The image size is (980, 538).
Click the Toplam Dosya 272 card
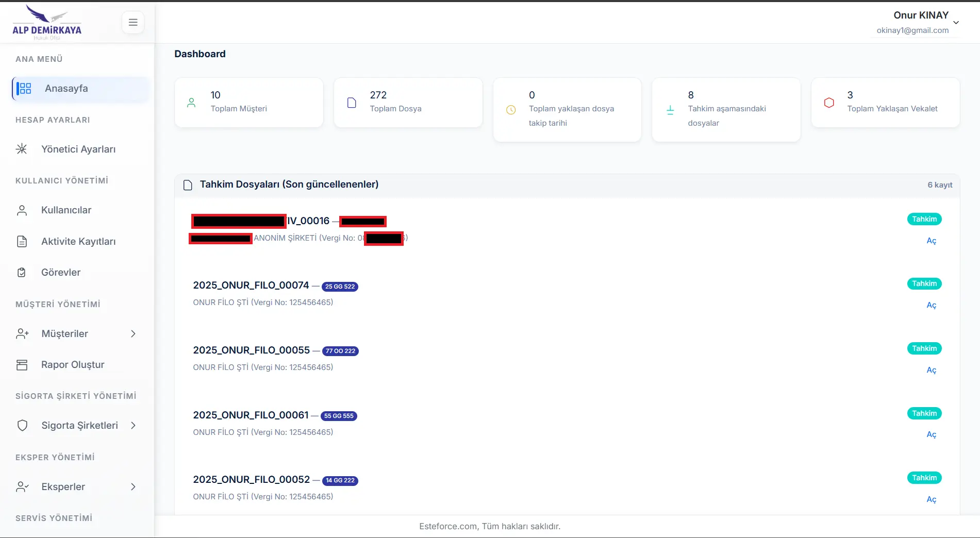[x=408, y=103]
